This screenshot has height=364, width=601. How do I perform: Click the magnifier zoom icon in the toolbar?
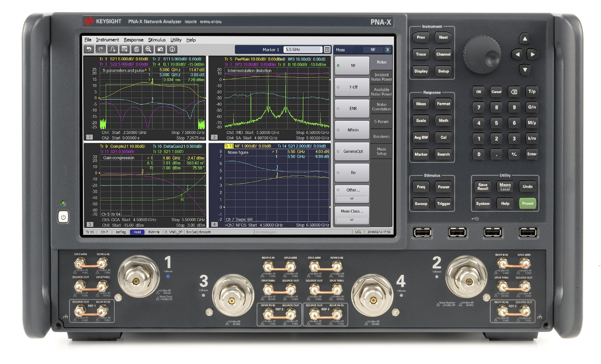[x=148, y=49]
